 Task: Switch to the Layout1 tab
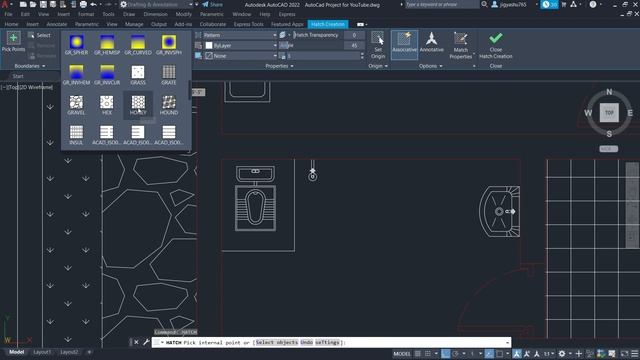[42, 352]
